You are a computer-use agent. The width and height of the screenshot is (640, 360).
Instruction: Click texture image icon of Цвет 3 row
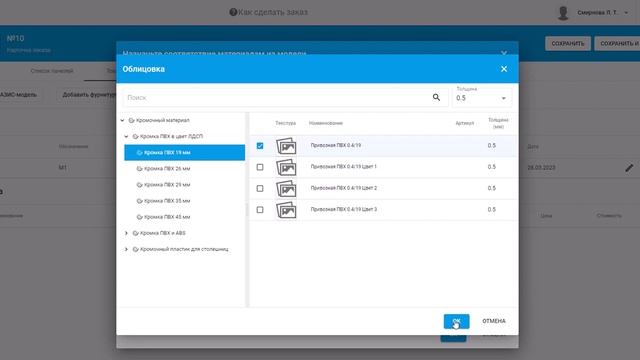pyautogui.click(x=286, y=210)
